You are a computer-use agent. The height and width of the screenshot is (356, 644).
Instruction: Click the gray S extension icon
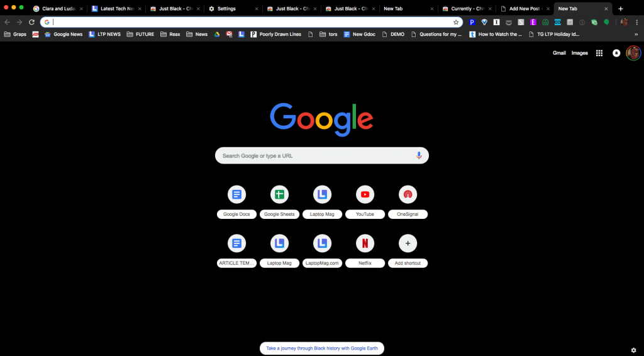point(521,22)
